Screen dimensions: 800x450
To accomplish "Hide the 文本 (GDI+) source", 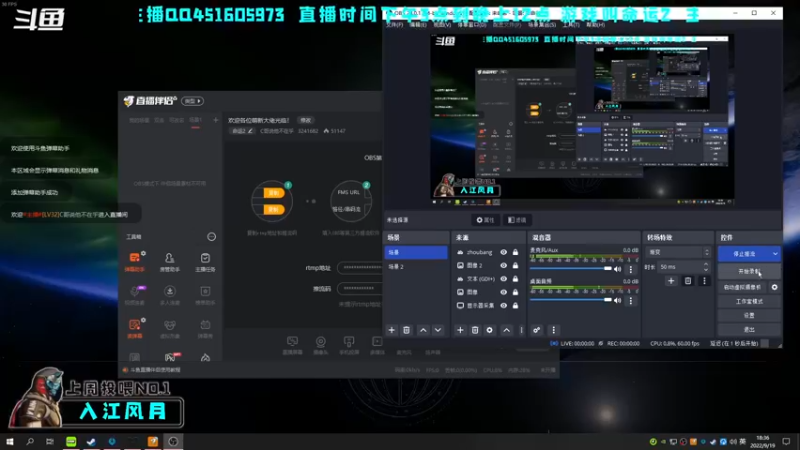I will [x=504, y=279].
